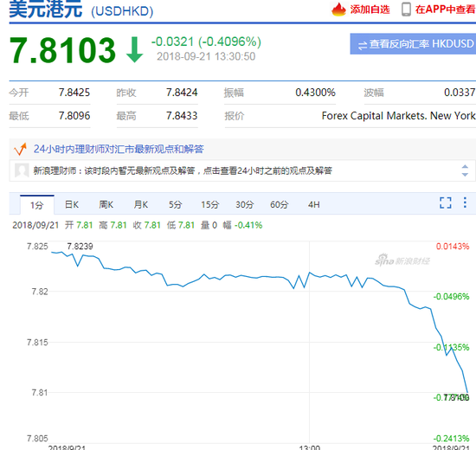The image size is (476, 450).
Task: Select the 1分 chart tab
Action: coord(37,205)
